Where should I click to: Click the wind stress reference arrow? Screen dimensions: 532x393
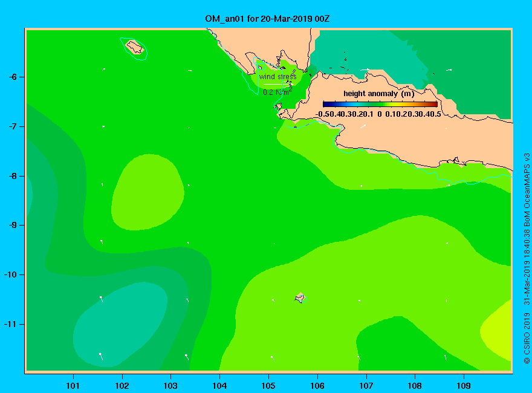click(x=277, y=84)
